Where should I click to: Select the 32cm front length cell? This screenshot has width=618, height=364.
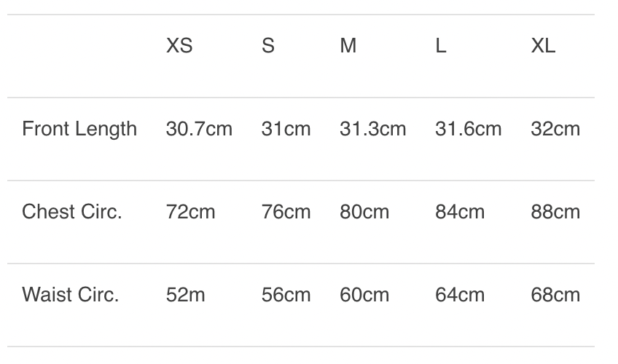pos(555,129)
